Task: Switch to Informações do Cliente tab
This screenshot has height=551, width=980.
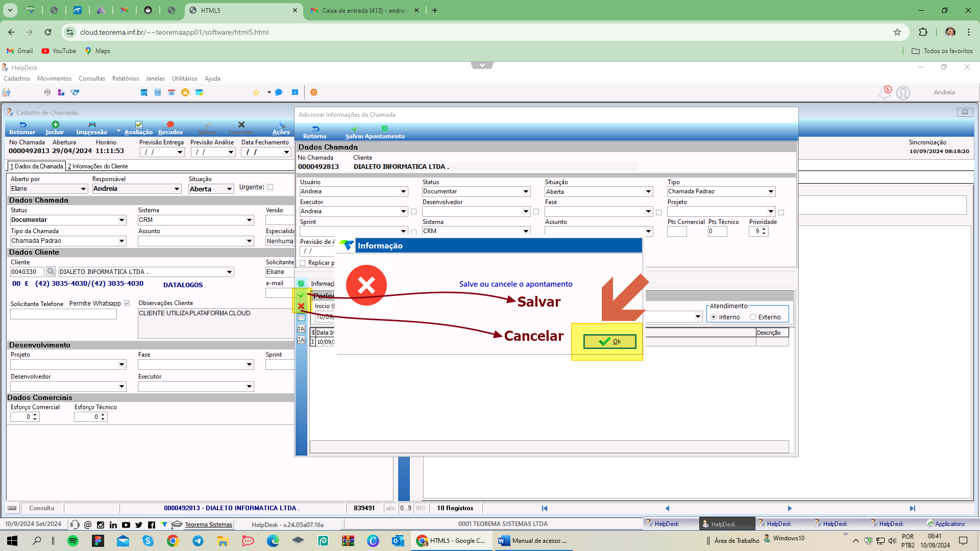Action: [x=97, y=166]
